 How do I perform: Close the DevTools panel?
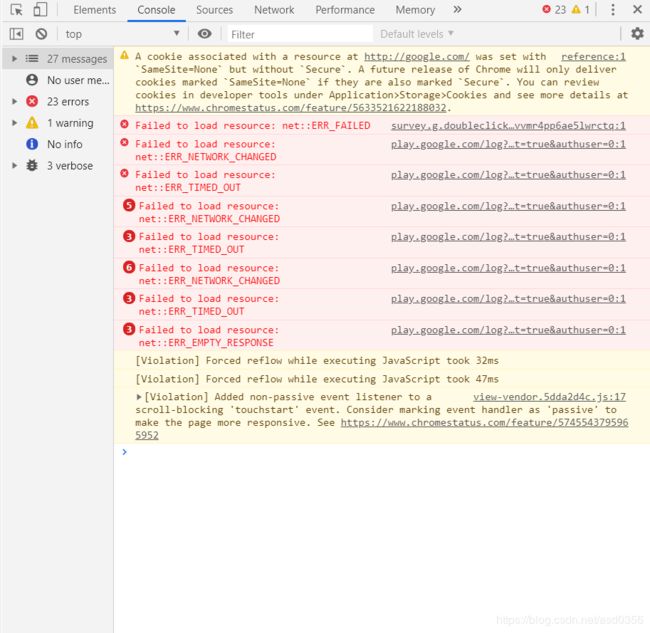point(638,9)
